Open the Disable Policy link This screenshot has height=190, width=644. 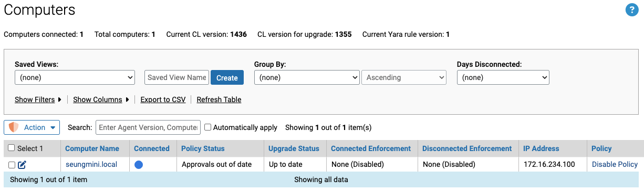tap(615, 165)
